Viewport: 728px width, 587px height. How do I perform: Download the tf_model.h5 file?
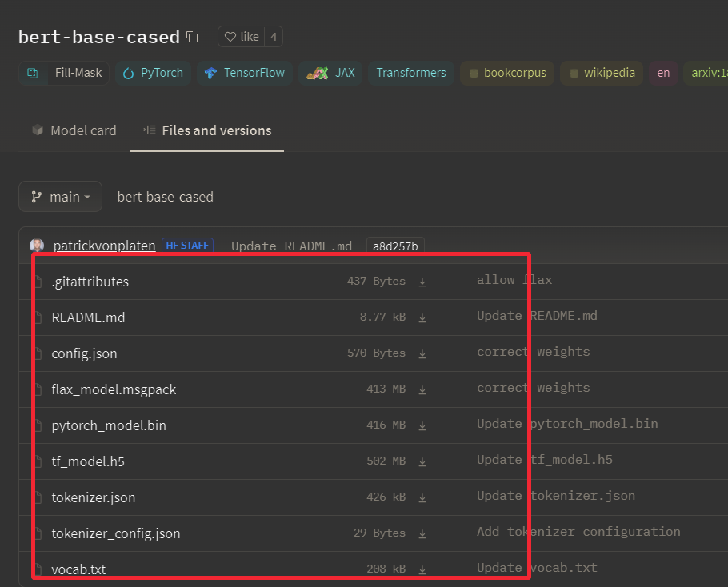pos(422,461)
